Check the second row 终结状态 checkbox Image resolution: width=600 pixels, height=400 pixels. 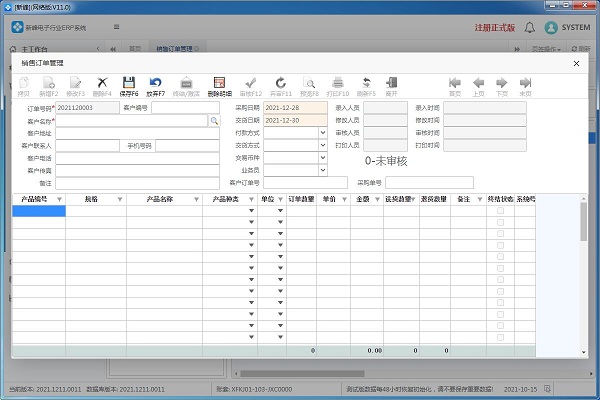[500, 223]
